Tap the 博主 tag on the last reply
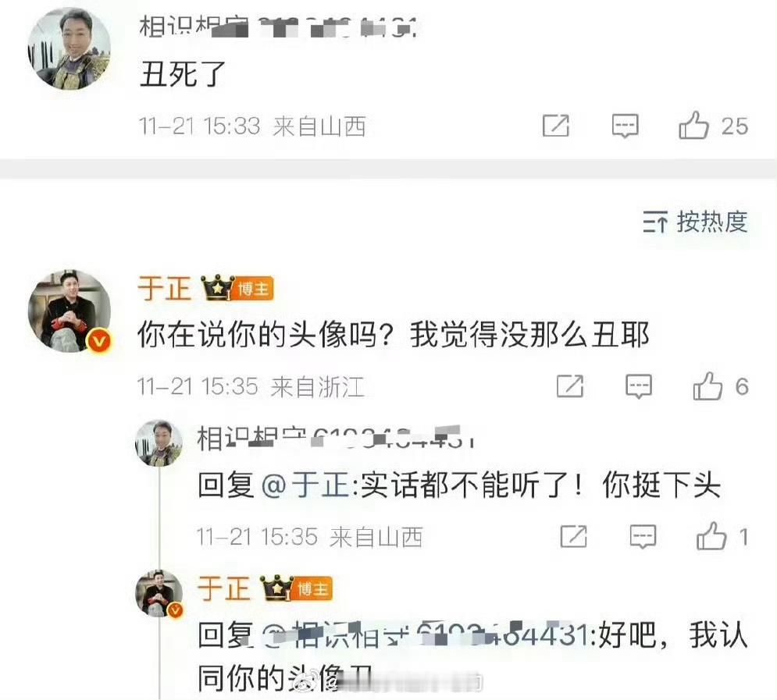Image resolution: width=777 pixels, height=700 pixels. pos(312,589)
